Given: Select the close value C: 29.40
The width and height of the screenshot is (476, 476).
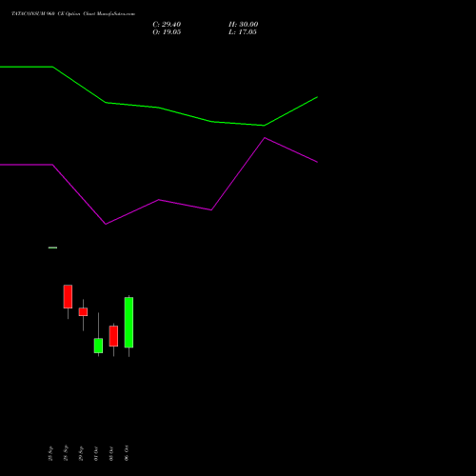Looking at the screenshot, I should pos(167,25).
